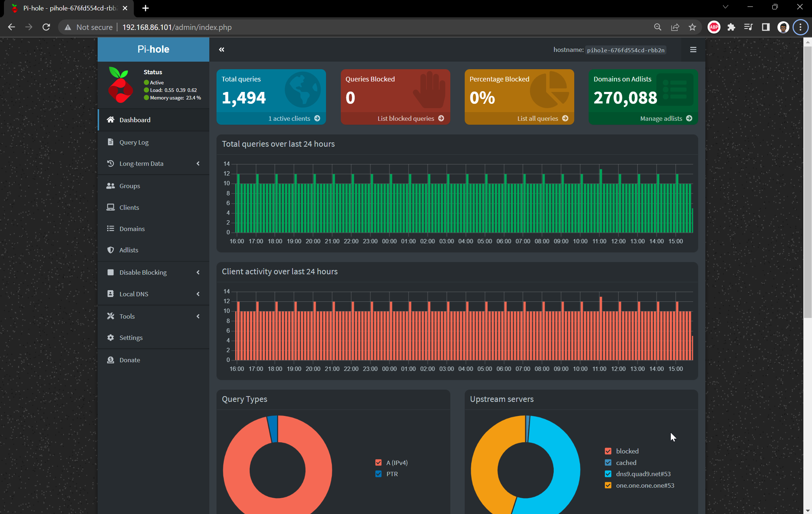This screenshot has width=812, height=514.
Task: Click the Pi-hole header title link
Action: tap(153, 49)
